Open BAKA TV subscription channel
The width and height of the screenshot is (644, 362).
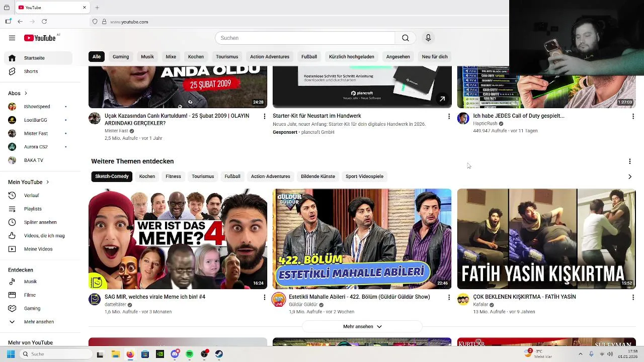click(38, 160)
